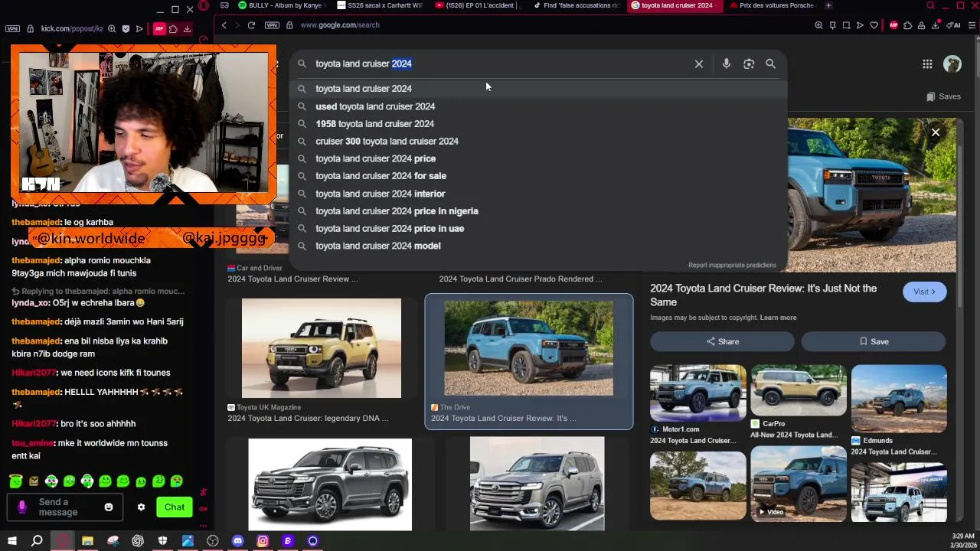Go back in the Google tab
980x551 pixels.
(224, 25)
